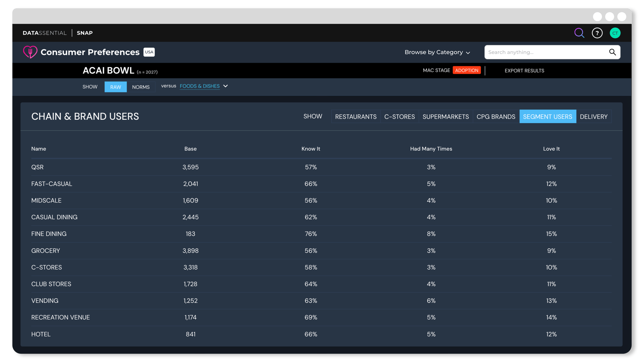Click the USA region badge
The width and height of the screenshot is (644, 362).
point(149,52)
